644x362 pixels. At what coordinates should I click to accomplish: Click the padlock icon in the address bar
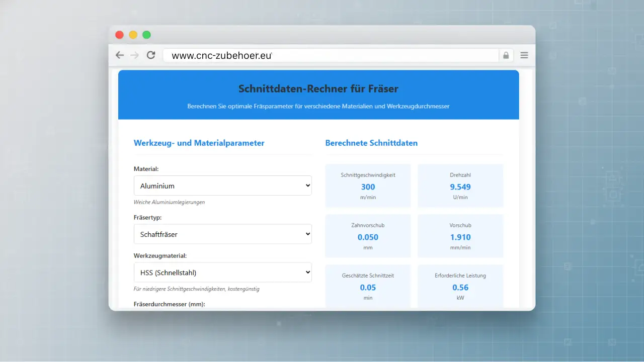click(506, 55)
